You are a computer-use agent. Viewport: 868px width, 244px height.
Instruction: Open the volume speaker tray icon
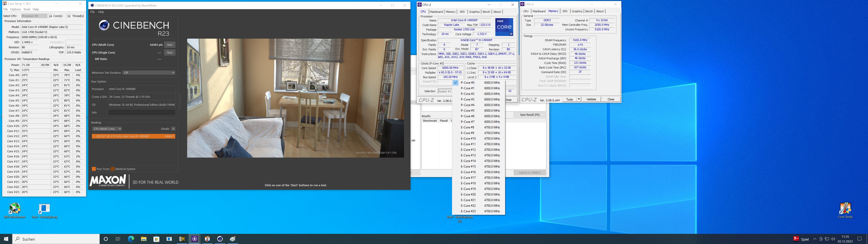833,239
